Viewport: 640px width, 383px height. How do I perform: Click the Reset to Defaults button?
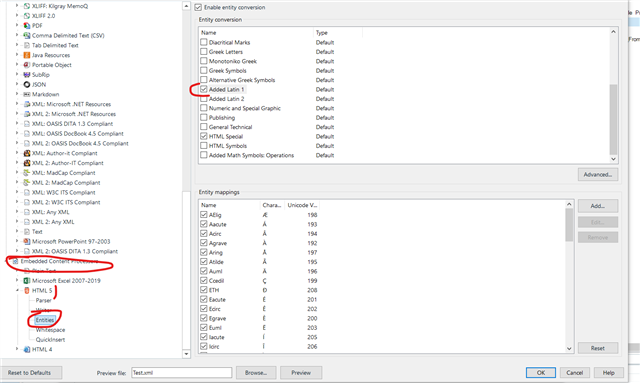coord(32,372)
